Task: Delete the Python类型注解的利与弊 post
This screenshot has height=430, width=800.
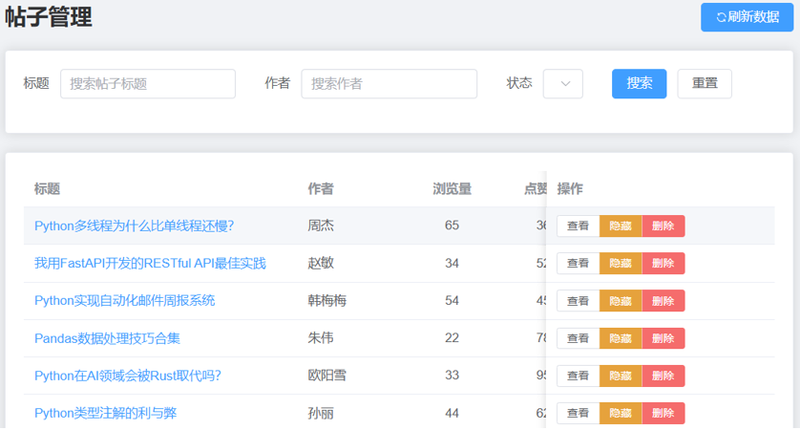Action: click(x=663, y=412)
